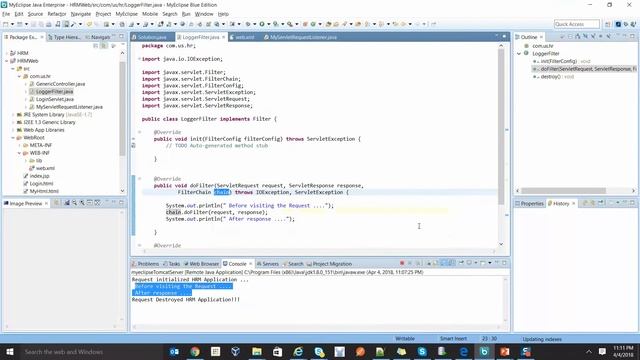Viewport: 640px width, 360px height.
Task: Click the red Terminate button in Console
Action: pos(402,263)
